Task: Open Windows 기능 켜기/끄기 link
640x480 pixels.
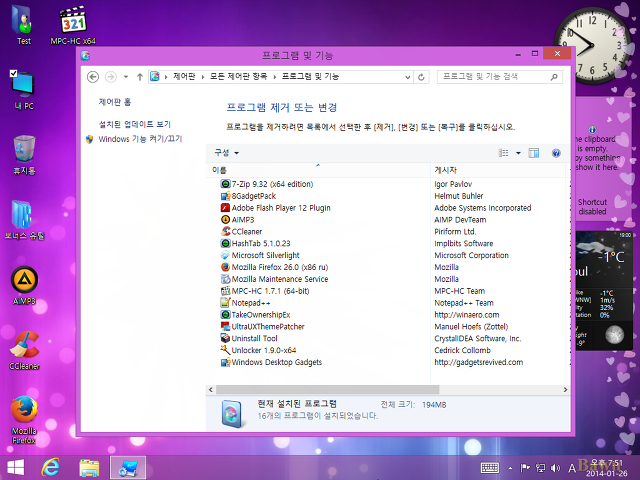Action: 140,139
